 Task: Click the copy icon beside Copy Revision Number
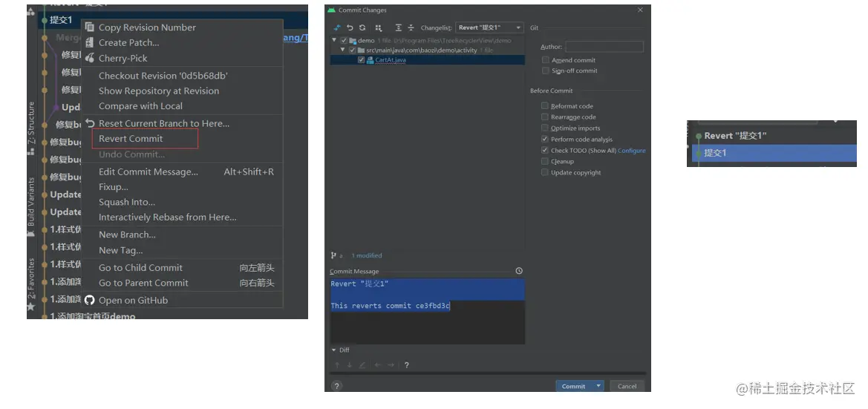(x=90, y=27)
